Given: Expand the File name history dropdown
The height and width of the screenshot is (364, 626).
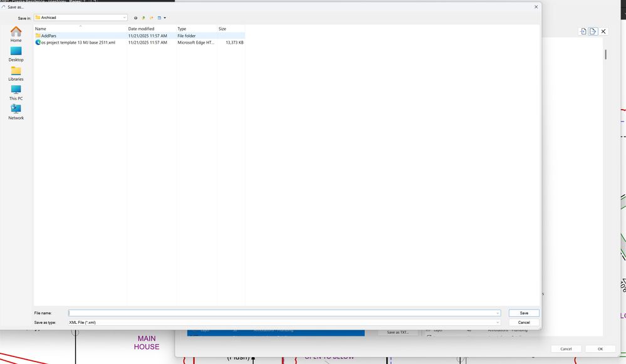Looking at the screenshot, I should (498, 313).
